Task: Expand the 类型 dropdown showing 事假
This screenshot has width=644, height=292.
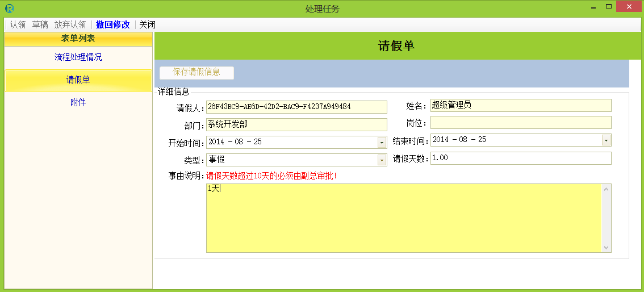Action: tap(382, 160)
